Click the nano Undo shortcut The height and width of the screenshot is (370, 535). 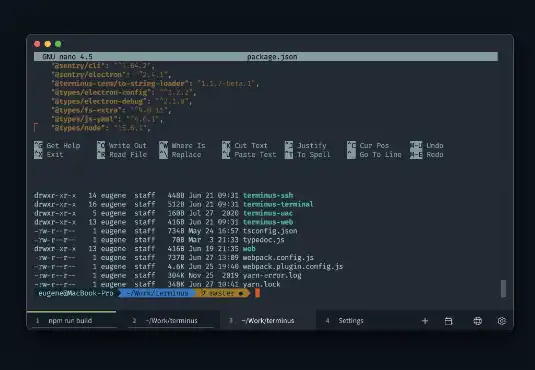(x=427, y=145)
